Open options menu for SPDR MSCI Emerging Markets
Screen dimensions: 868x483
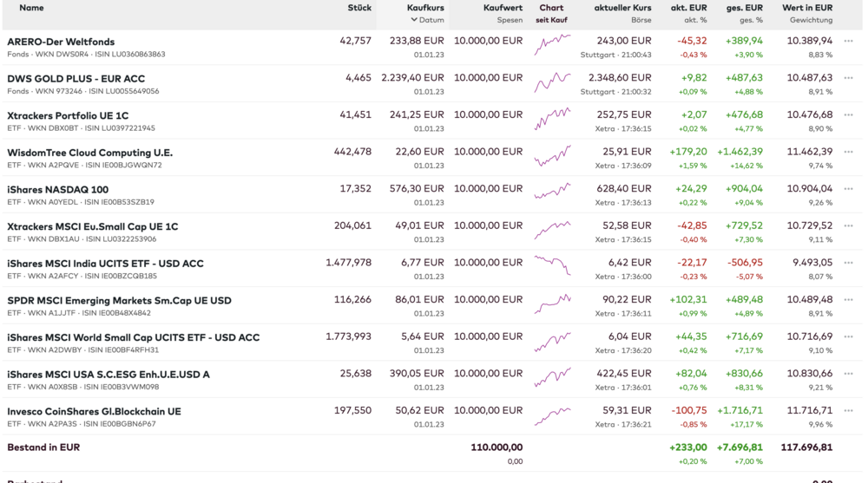[848, 300]
